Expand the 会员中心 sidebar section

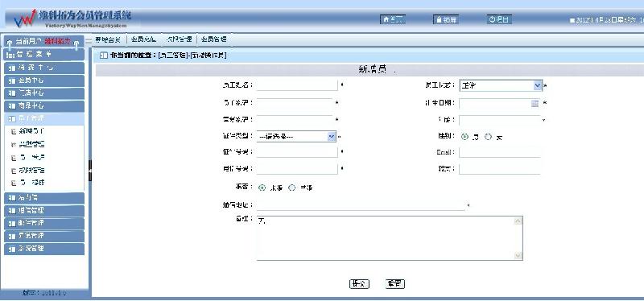(44, 80)
